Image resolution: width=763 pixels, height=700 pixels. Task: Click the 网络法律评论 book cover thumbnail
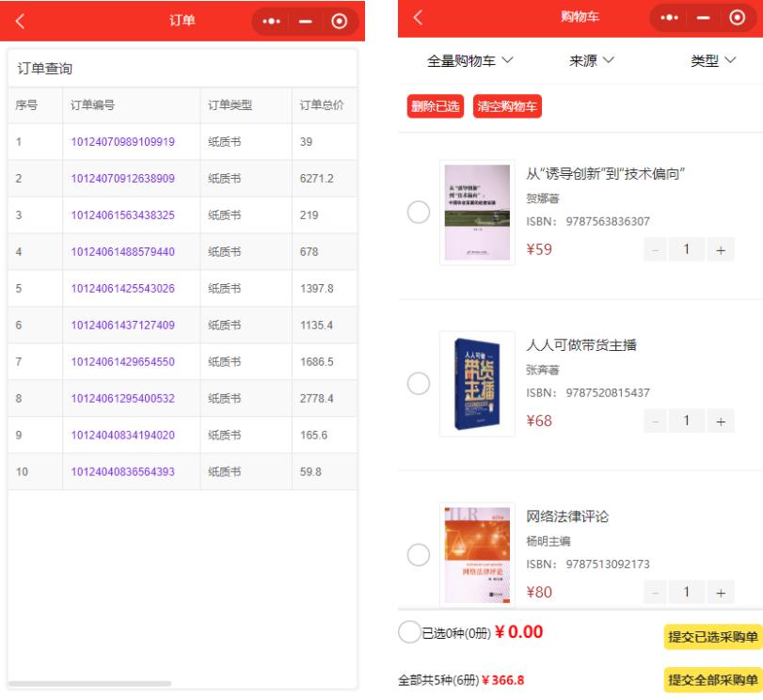(477, 555)
